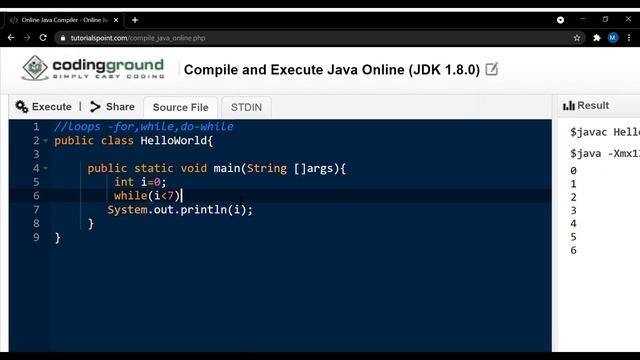Click the tutorialspoint.com address bar
Image resolution: width=640 pixels, height=360 pixels.
click(x=319, y=38)
